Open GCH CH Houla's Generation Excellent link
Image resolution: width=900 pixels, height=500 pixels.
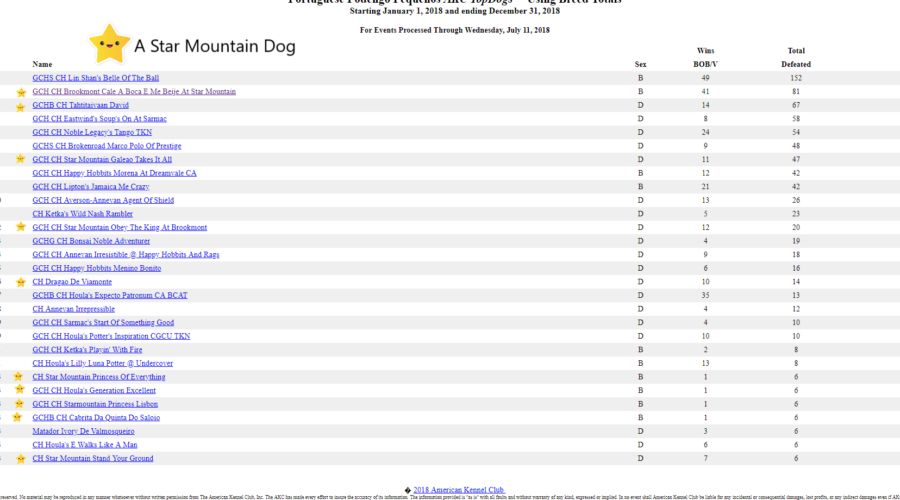94,390
